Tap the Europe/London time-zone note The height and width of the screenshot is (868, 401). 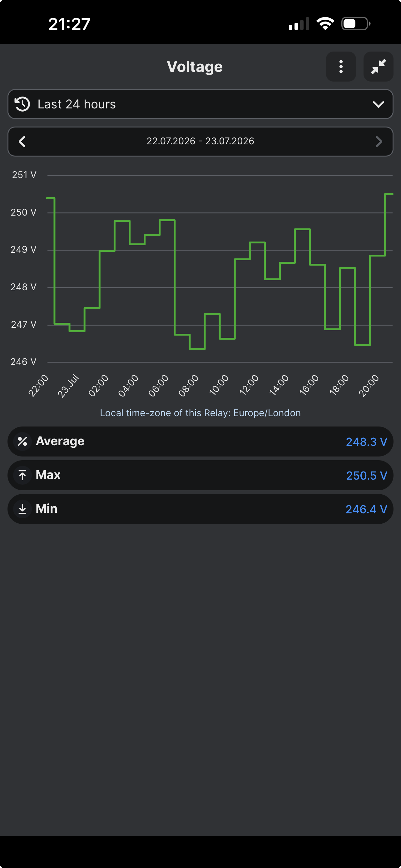200,413
